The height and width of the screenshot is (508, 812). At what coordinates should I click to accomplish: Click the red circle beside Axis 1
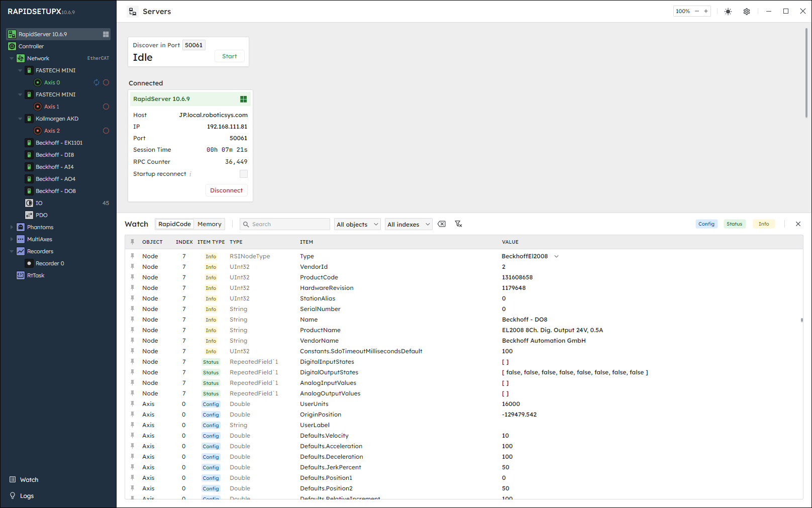(106, 107)
